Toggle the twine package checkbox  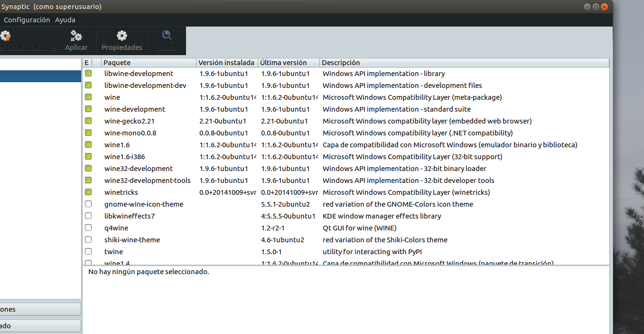88,252
